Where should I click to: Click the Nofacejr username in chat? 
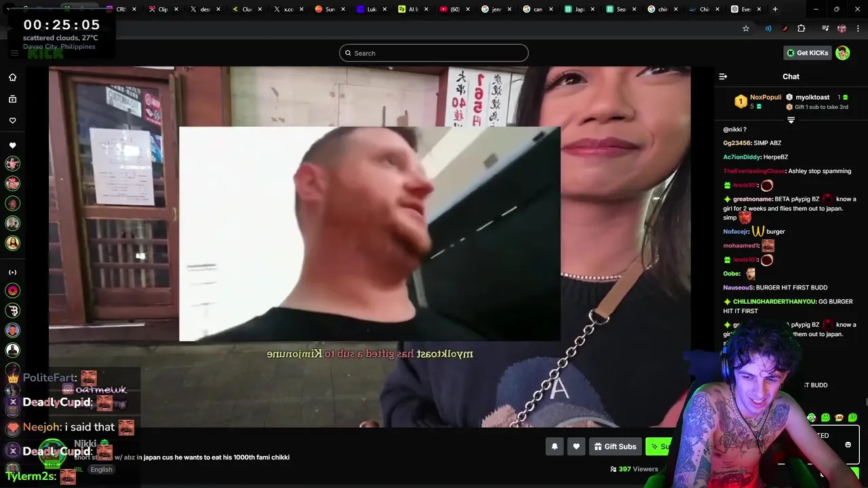[735, 231]
